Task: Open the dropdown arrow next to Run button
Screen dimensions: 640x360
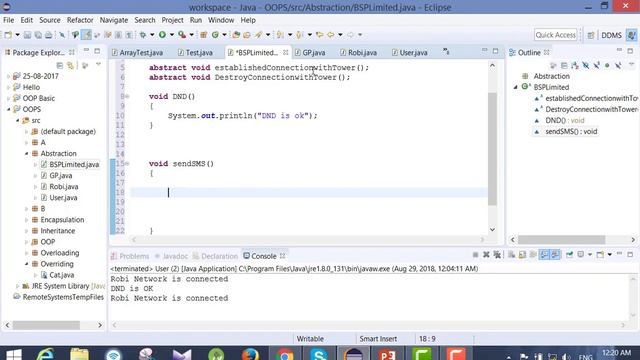Action: [x=172, y=35]
